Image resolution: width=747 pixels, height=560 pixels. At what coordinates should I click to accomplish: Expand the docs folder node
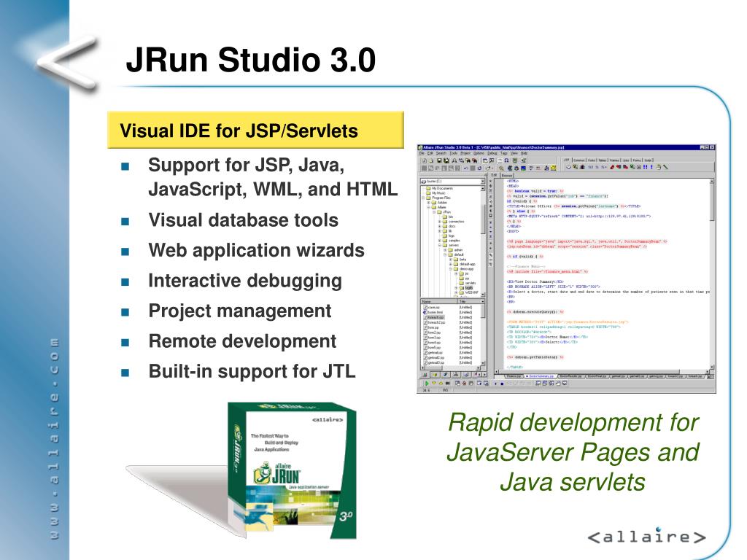point(439,226)
